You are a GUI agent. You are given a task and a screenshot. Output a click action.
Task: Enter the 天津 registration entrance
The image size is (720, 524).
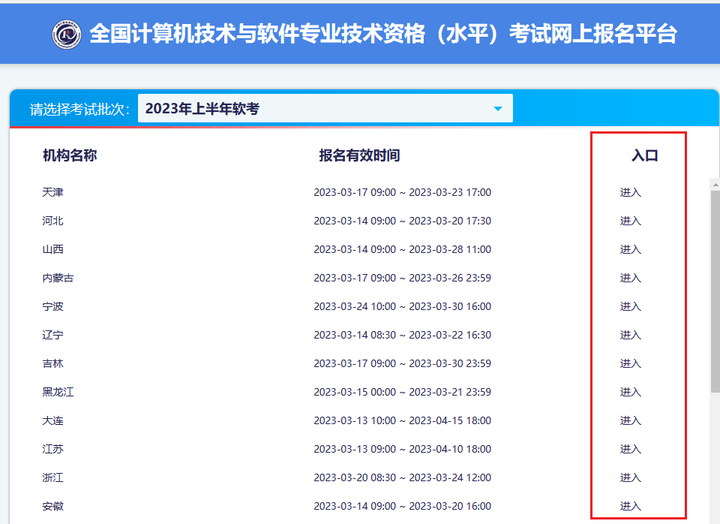click(630, 192)
